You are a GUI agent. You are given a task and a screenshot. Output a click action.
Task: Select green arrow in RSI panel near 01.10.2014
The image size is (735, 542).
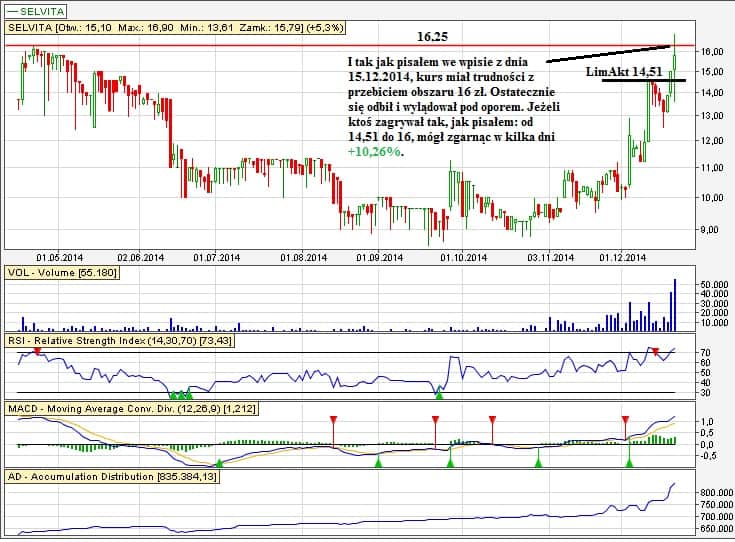tap(438, 396)
